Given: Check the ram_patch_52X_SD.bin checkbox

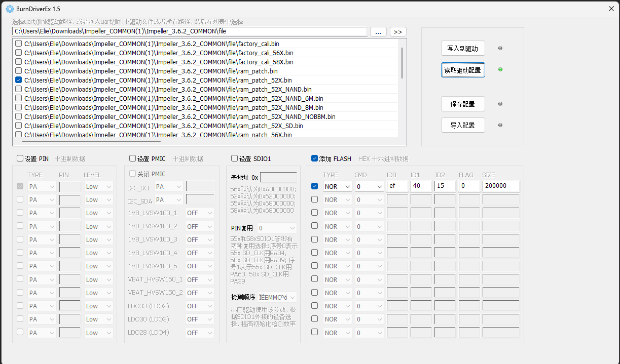Looking at the screenshot, I should [x=19, y=126].
